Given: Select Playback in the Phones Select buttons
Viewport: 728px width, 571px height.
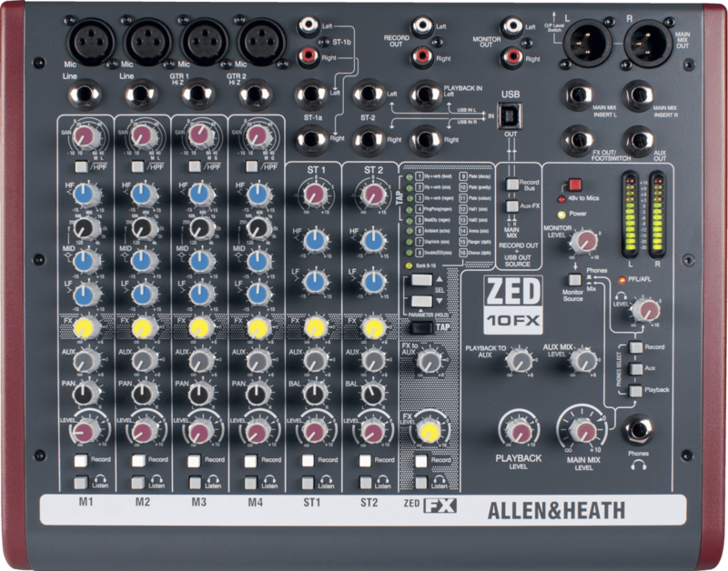Looking at the screenshot, I should point(635,390).
